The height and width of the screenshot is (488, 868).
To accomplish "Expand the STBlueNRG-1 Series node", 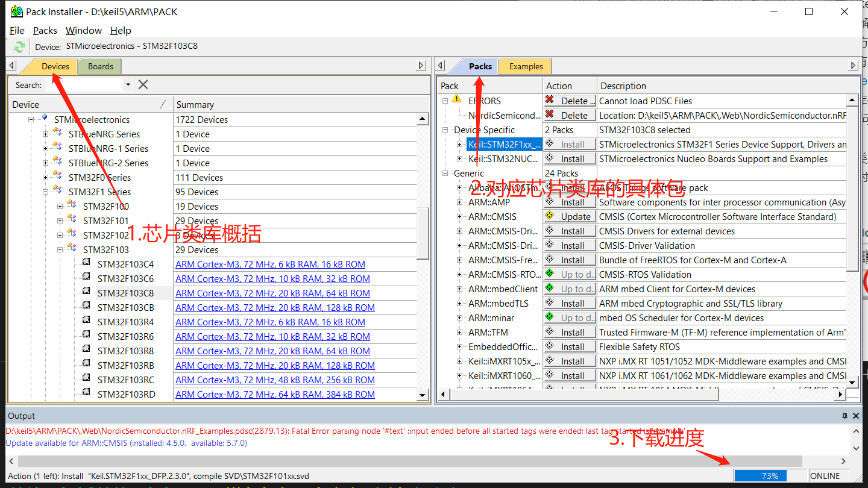I will (45, 148).
